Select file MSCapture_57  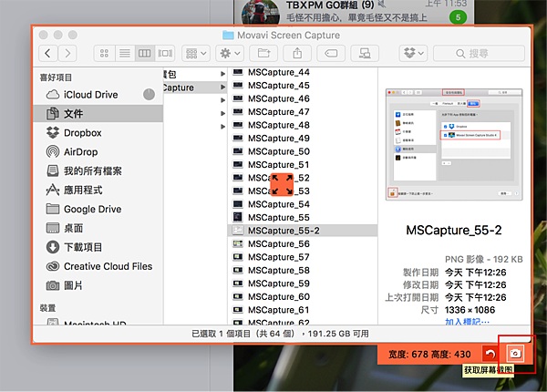303,257
